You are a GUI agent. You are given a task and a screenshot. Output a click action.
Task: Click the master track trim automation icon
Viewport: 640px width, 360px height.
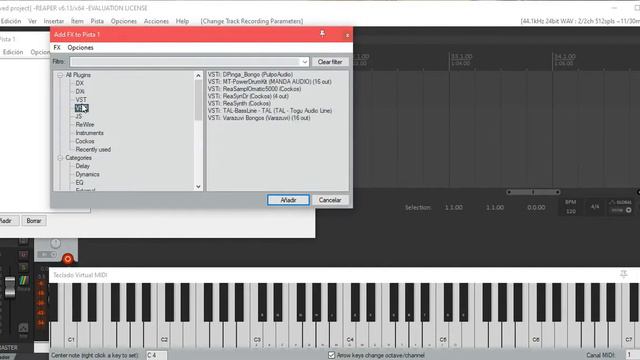click(23, 328)
